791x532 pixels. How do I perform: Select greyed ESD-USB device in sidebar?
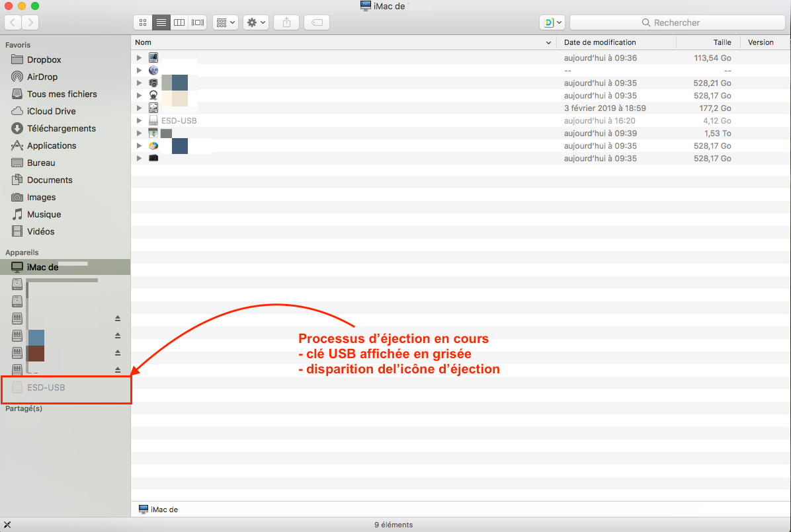(46, 387)
